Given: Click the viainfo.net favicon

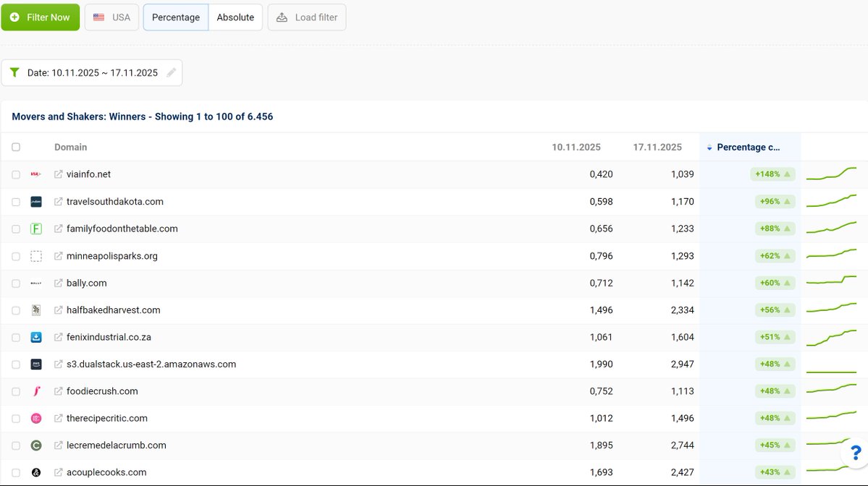Looking at the screenshot, I should coord(36,174).
